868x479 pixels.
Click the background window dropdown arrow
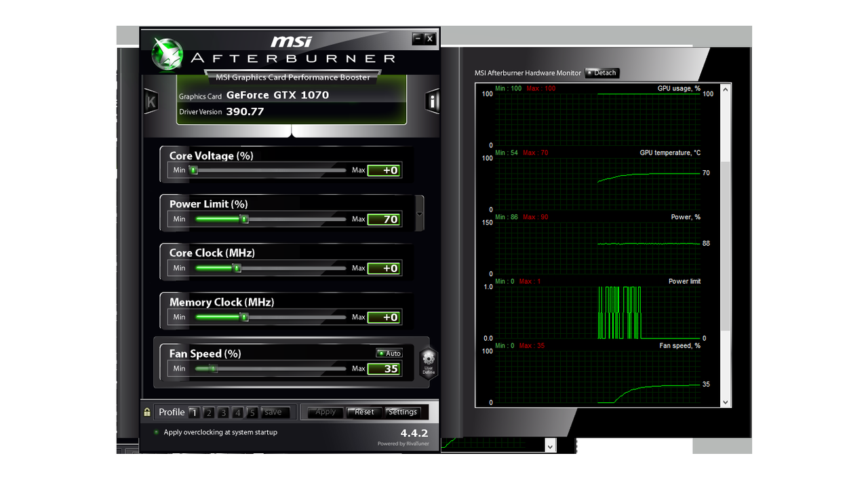[550, 445]
